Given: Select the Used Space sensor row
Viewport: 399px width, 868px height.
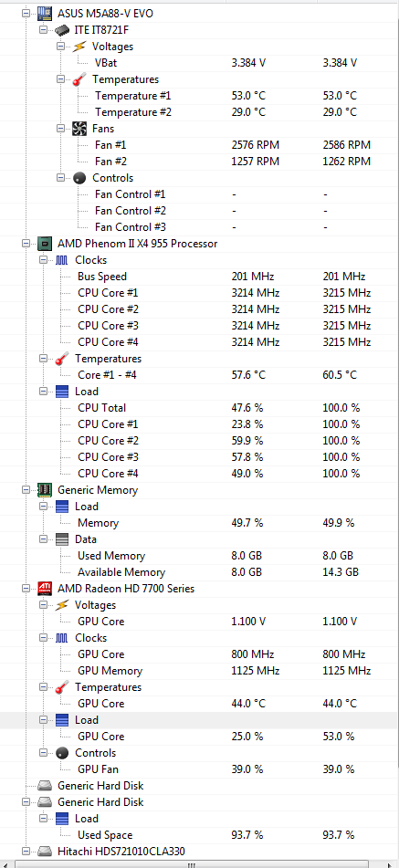Looking at the screenshot, I should click(x=199, y=835).
